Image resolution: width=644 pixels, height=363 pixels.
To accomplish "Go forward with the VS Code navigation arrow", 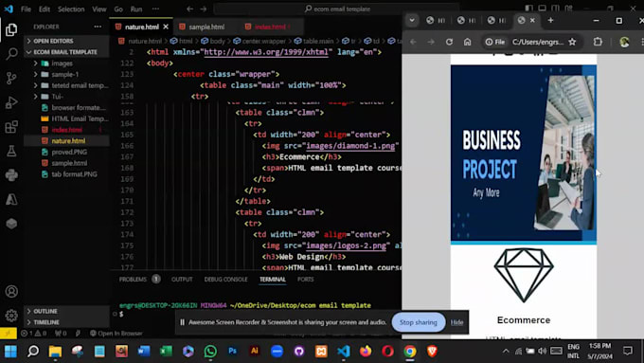I will [204, 9].
